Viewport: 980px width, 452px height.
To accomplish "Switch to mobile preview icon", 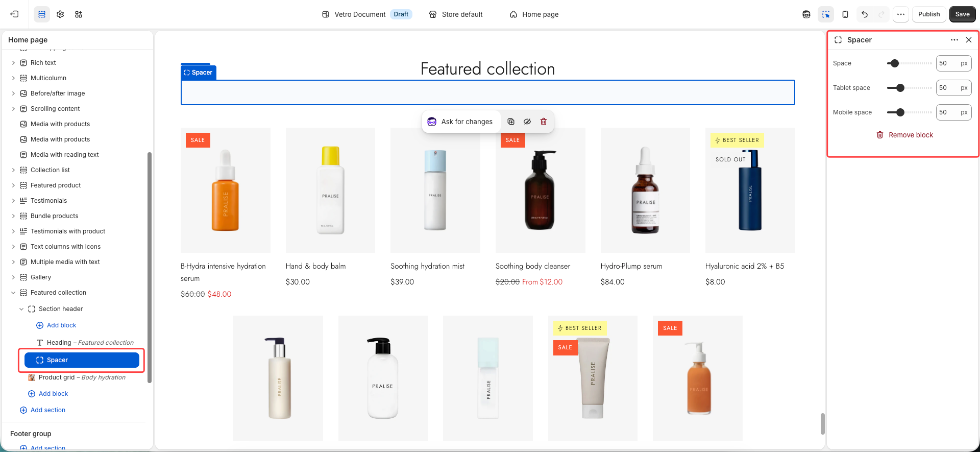I will tap(845, 14).
